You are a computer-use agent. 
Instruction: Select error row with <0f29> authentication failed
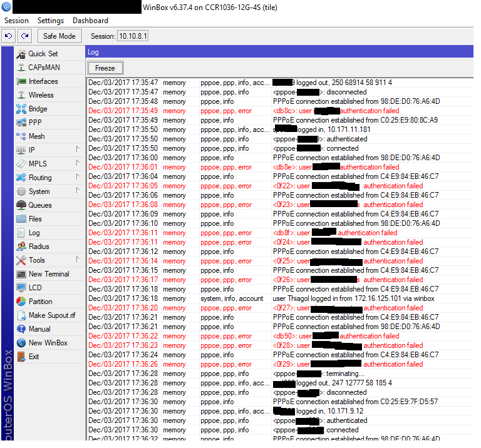[x=281, y=364]
